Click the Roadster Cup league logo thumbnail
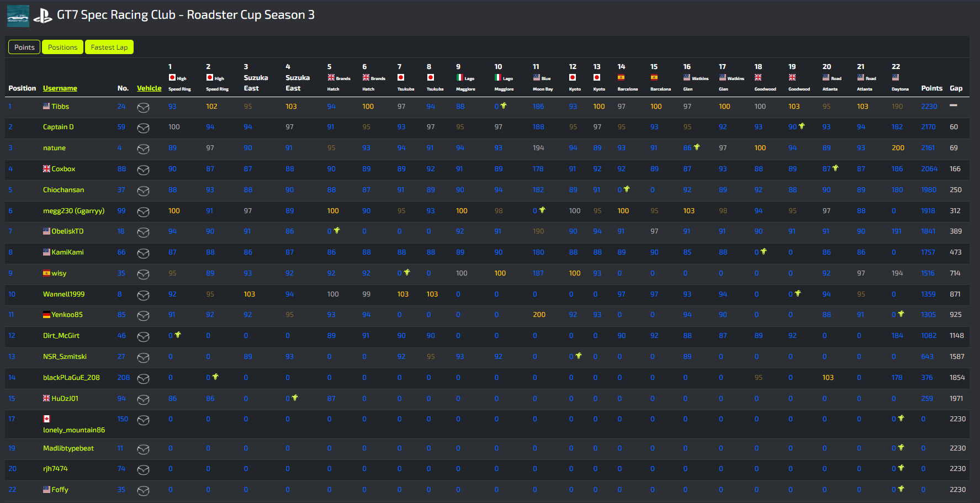The height and width of the screenshot is (503, 980). (x=18, y=16)
